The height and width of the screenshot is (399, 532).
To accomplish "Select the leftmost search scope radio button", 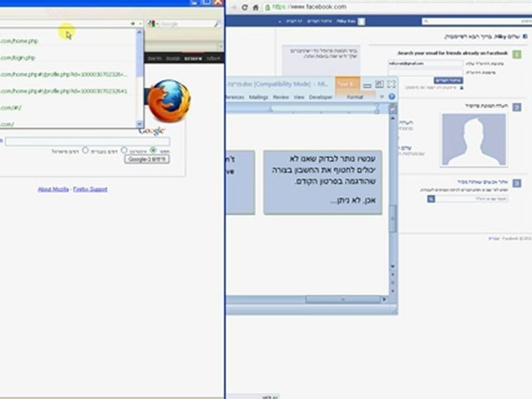I will (85, 150).
